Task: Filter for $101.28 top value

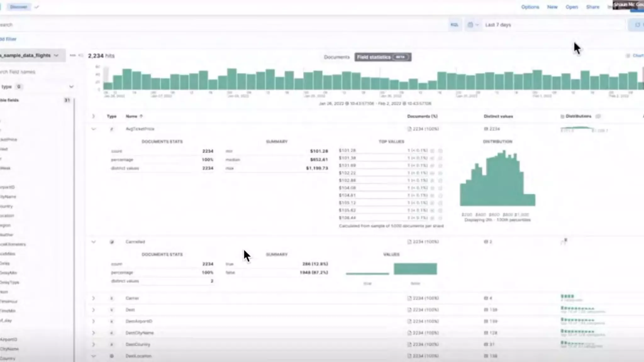Action: 432,151
